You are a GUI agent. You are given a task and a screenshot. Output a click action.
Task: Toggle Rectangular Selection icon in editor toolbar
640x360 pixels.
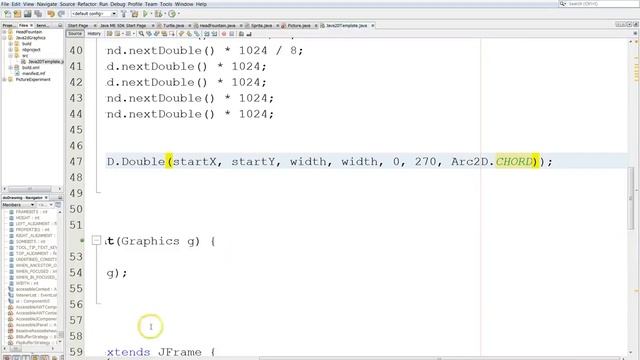172,34
